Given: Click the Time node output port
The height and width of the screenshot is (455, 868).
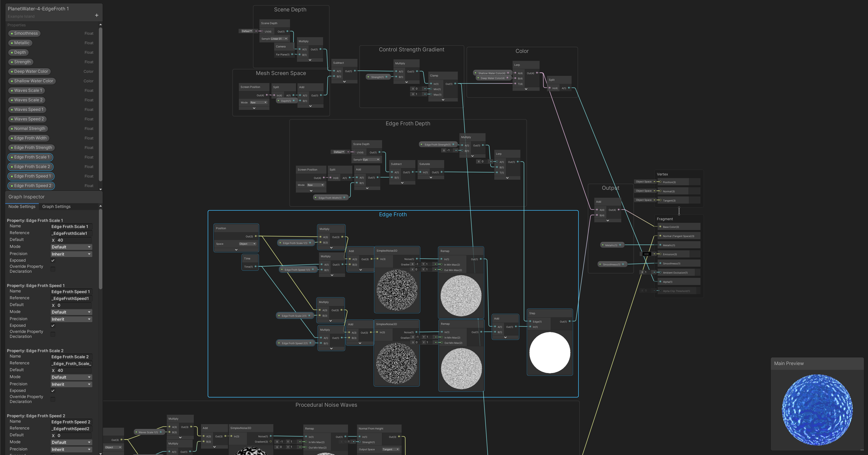Looking at the screenshot, I should (x=255, y=267).
